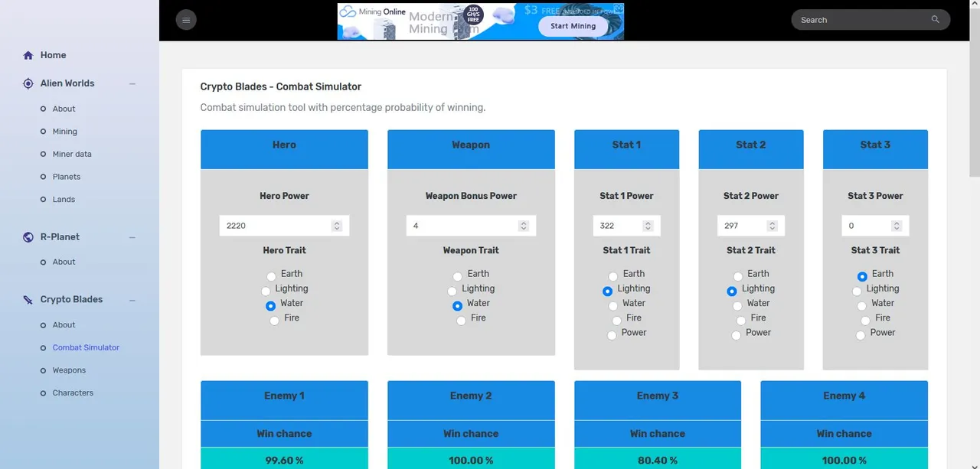
Task: Select Lighting as Weapon Trait
Action: pos(452,291)
